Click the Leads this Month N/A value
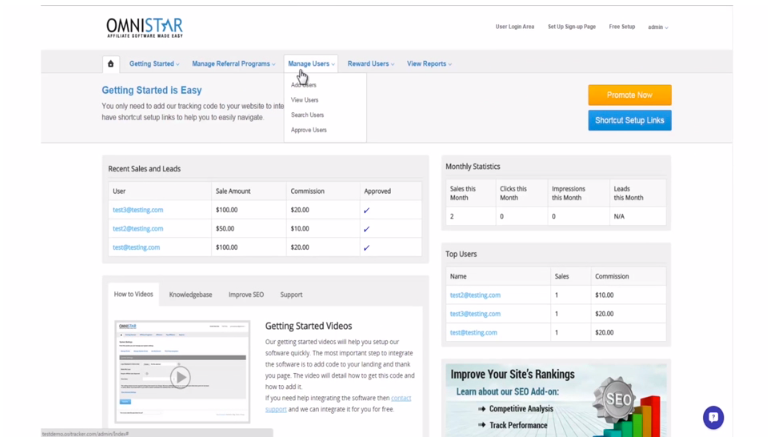The width and height of the screenshot is (768, 448). click(619, 216)
